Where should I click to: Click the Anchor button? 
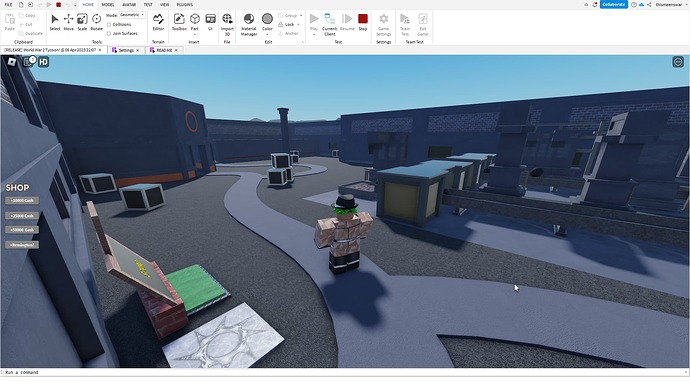[x=289, y=33]
